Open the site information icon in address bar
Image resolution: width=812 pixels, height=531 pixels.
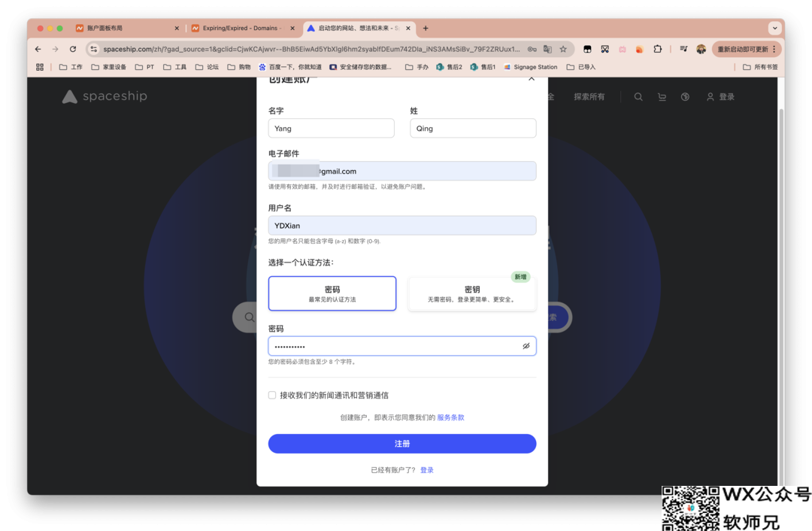click(94, 49)
